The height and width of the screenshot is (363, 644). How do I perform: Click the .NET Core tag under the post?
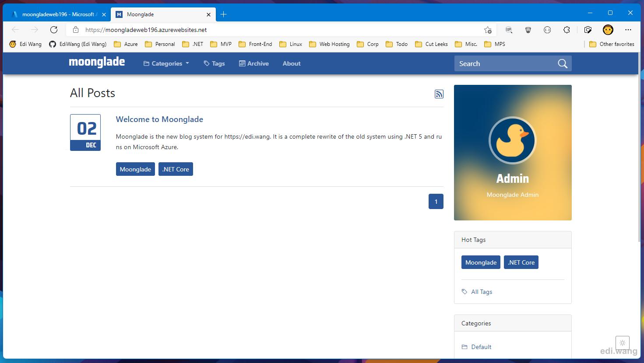(176, 169)
